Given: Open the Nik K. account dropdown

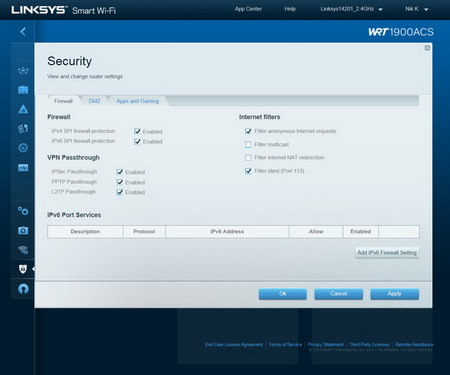Looking at the screenshot, I should (417, 9).
